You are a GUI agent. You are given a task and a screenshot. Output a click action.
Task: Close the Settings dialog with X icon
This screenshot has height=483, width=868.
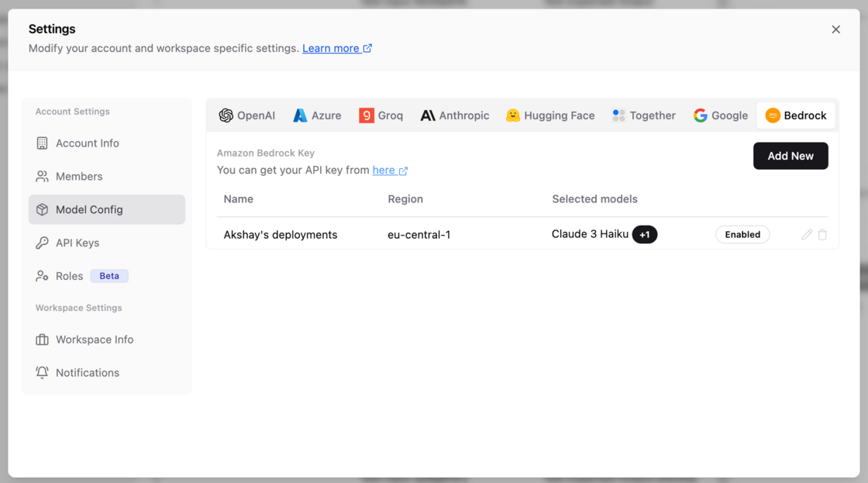[x=835, y=29]
